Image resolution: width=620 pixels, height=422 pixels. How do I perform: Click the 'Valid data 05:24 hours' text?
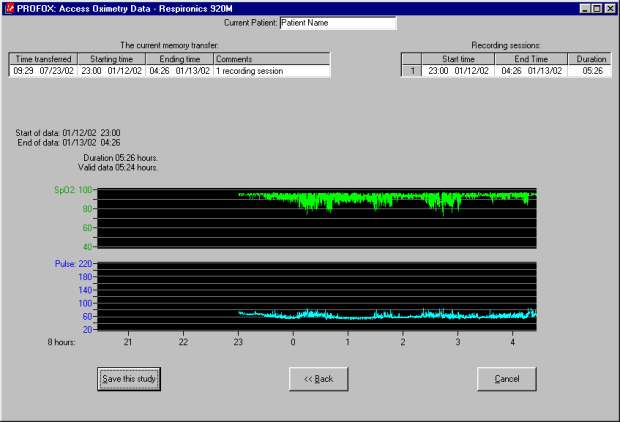pos(118,167)
